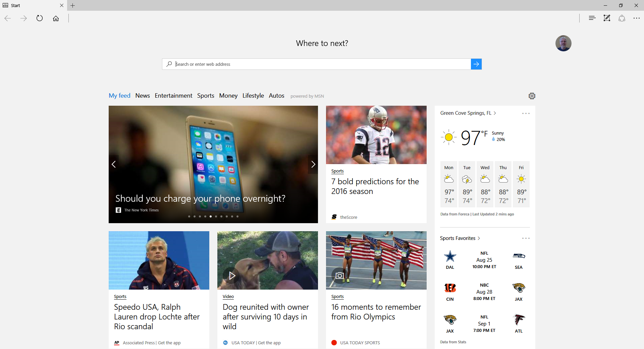The width and height of the screenshot is (644, 349).
Task: Switch to the Sports feed tab
Action: [205, 96]
